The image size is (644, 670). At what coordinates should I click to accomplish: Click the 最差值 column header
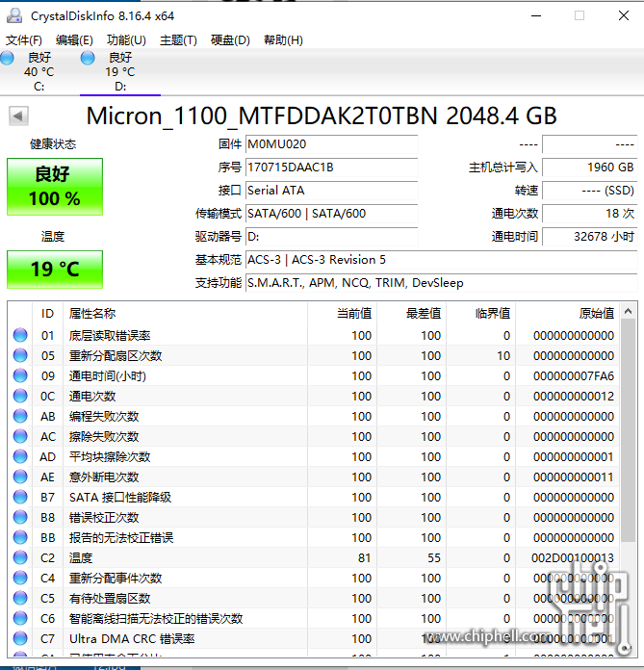pyautogui.click(x=412, y=313)
